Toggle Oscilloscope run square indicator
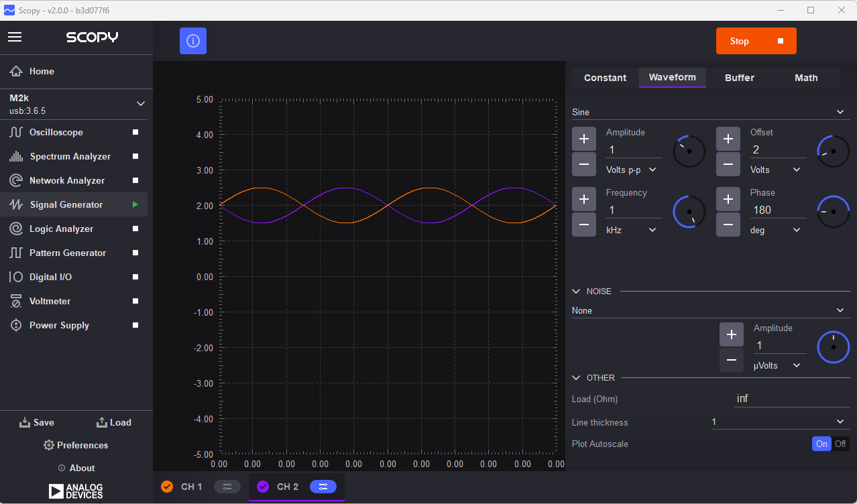The height and width of the screenshot is (504, 857). click(x=135, y=132)
